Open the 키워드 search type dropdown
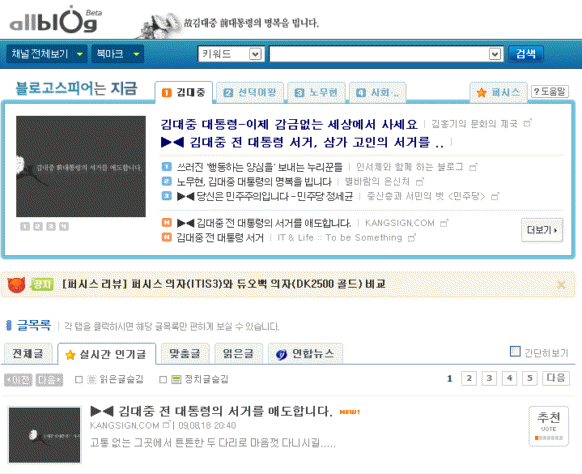The width and height of the screenshot is (582, 474). tap(231, 54)
